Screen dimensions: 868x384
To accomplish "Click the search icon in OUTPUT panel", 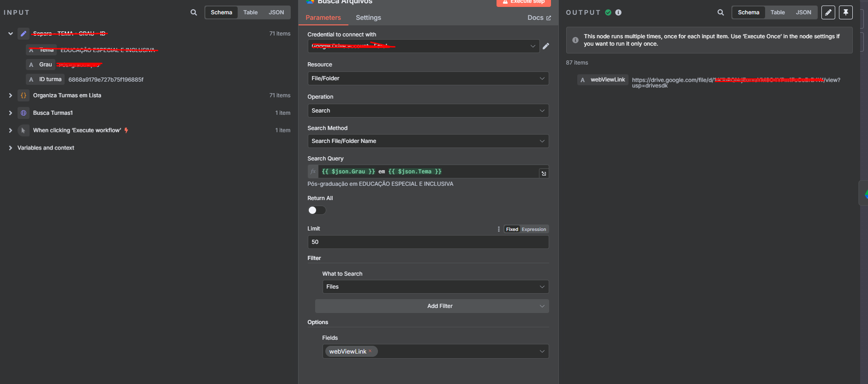I will point(720,12).
